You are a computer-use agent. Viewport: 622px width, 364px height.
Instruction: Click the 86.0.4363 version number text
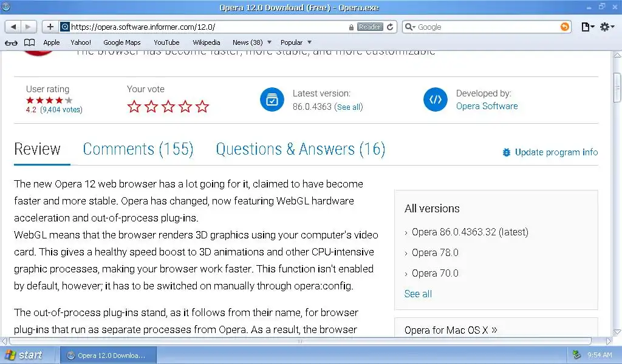point(312,107)
